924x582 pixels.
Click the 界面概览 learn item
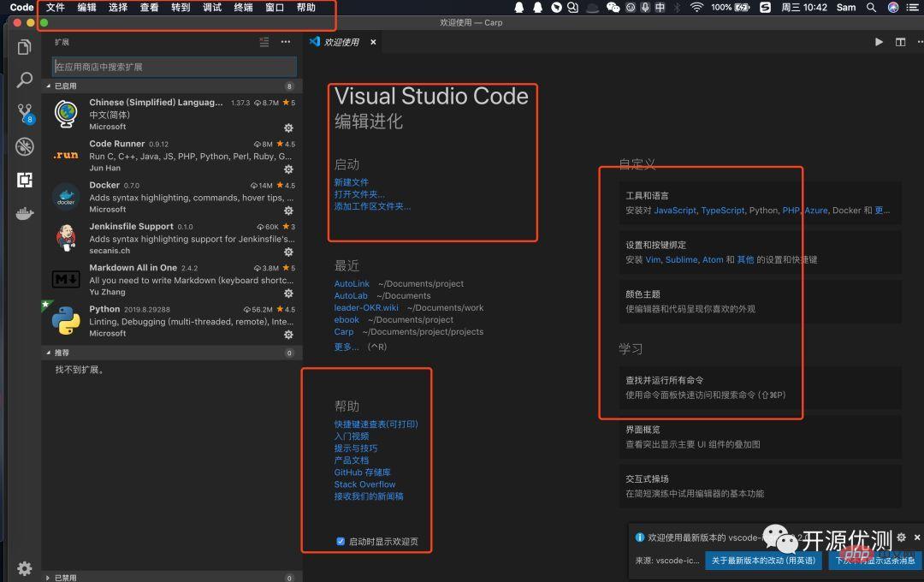(760, 437)
